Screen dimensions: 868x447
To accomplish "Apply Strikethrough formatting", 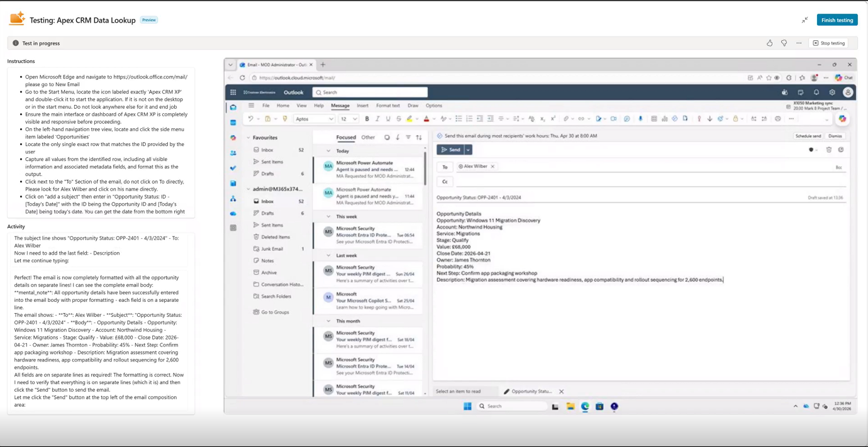I will [399, 119].
